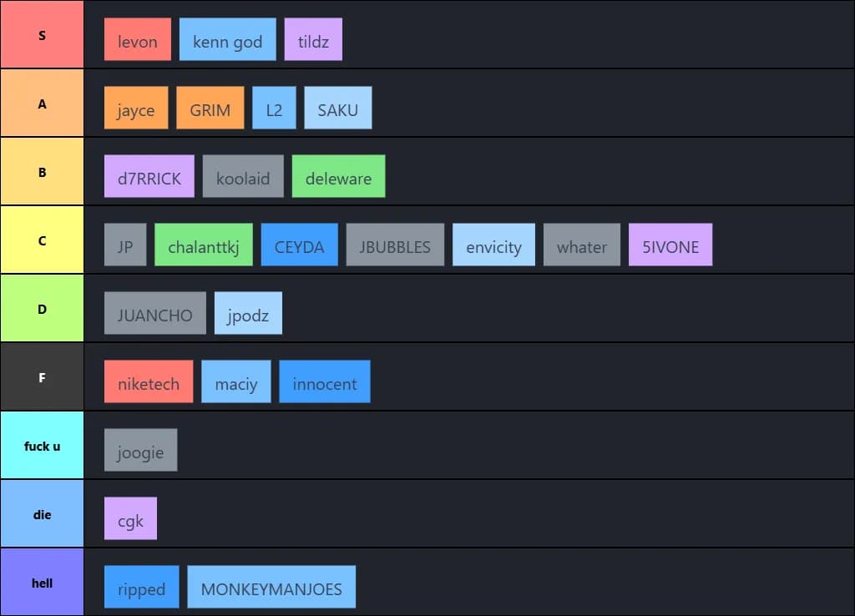
Task: Select the purple hell tier label
Action: click(42, 583)
